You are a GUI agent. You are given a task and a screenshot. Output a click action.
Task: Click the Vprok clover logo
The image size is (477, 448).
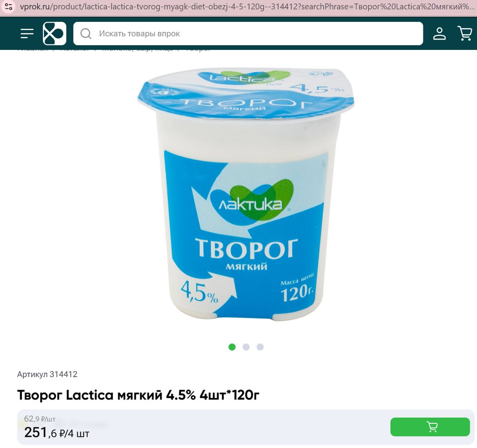coord(55,34)
